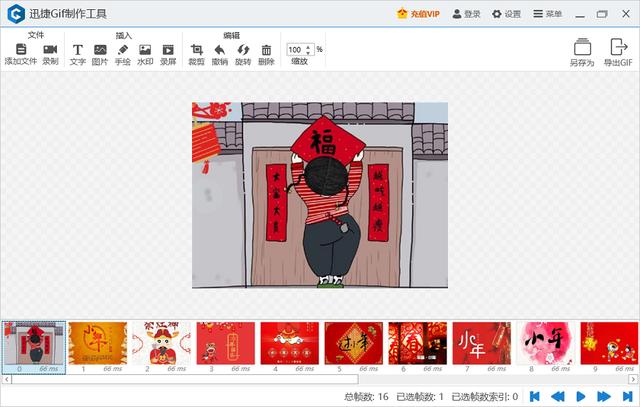Undo the last action with 撤销
640x407 pixels.
click(220, 50)
